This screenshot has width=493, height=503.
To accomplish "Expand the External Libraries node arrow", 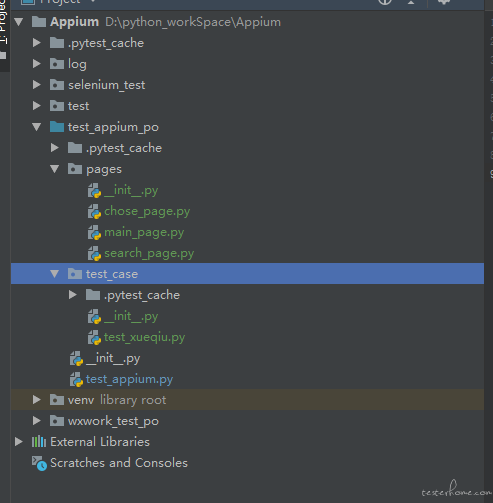I will coord(19,442).
